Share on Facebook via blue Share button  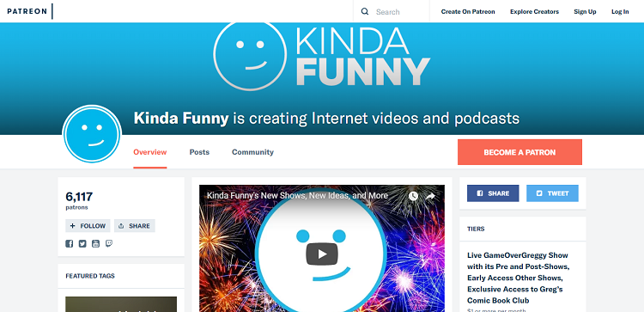(493, 193)
